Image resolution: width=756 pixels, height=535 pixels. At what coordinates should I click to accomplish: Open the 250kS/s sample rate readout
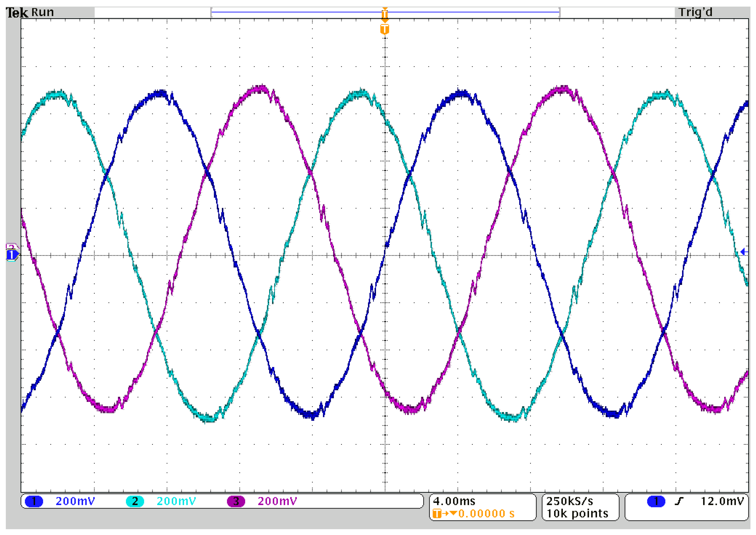pos(569,501)
